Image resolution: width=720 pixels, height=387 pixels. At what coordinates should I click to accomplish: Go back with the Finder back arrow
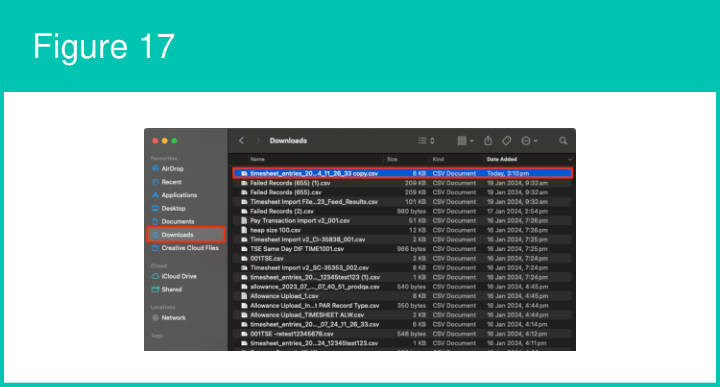pos(242,141)
